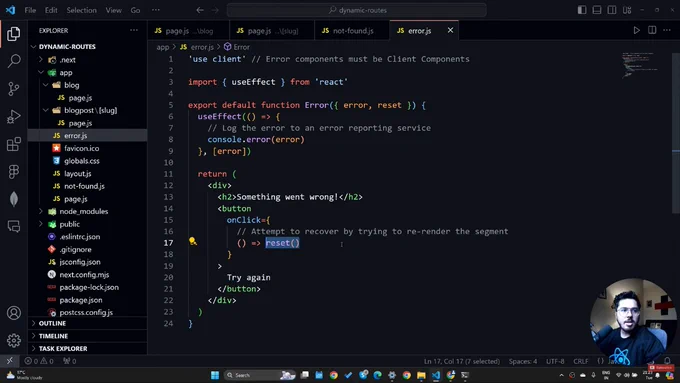Viewport: 680px width, 383px height.
Task: Close the error.js tab
Action: [x=450, y=30]
